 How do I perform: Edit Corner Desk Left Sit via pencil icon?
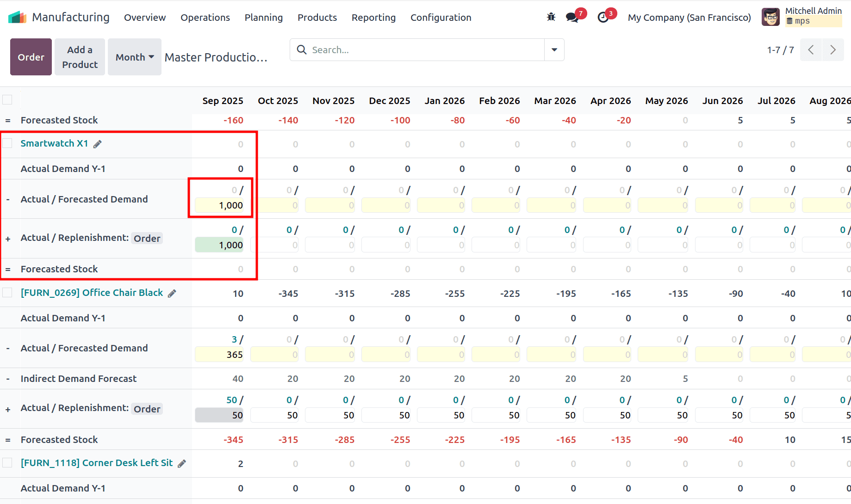(181, 463)
